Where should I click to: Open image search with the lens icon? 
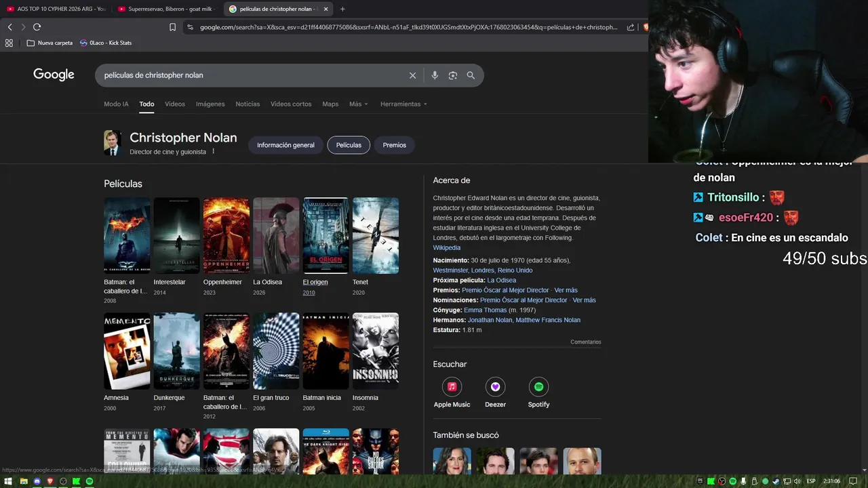(453, 75)
